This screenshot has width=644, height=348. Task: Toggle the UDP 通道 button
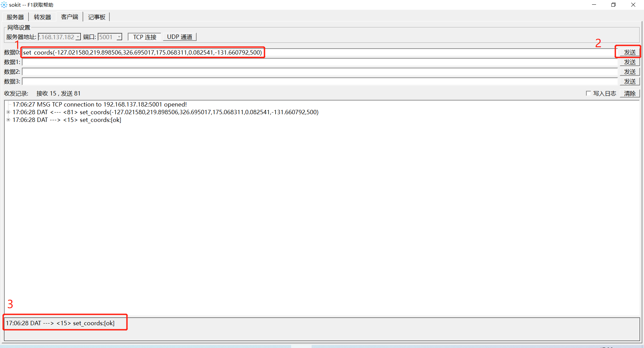coord(179,37)
